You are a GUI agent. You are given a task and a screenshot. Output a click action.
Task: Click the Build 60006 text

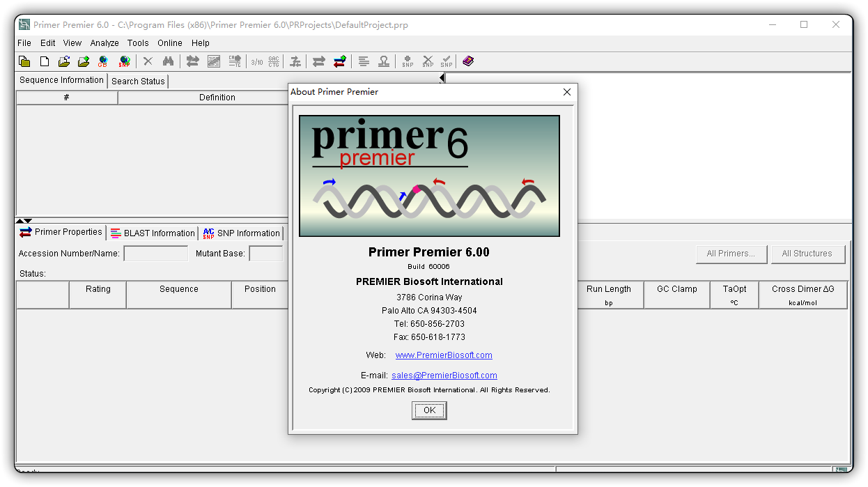pos(429,267)
